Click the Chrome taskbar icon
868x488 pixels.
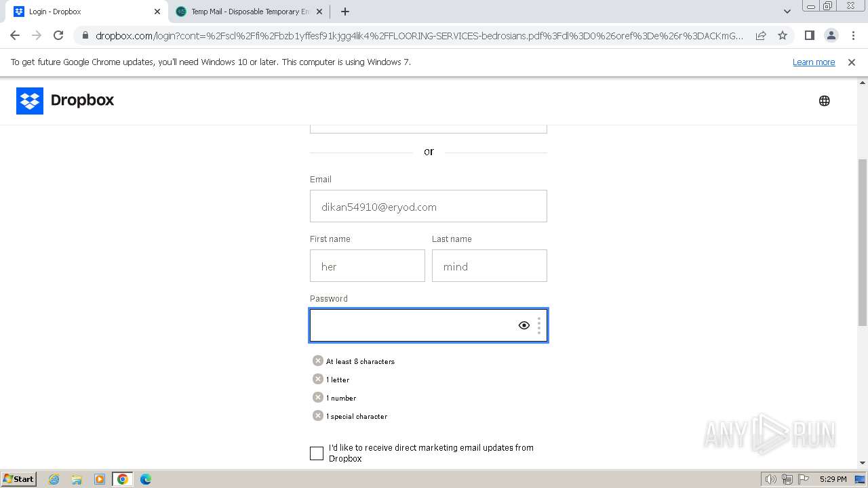tap(122, 479)
